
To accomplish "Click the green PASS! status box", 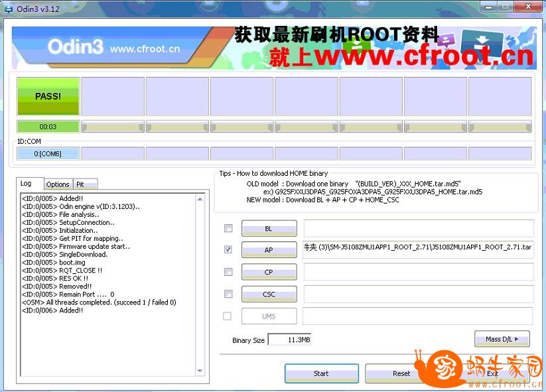I will coord(48,96).
